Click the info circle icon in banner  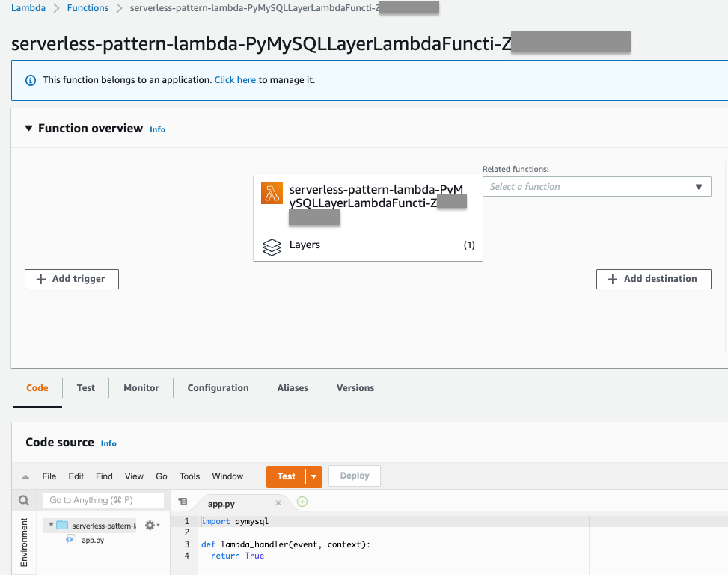pos(31,80)
